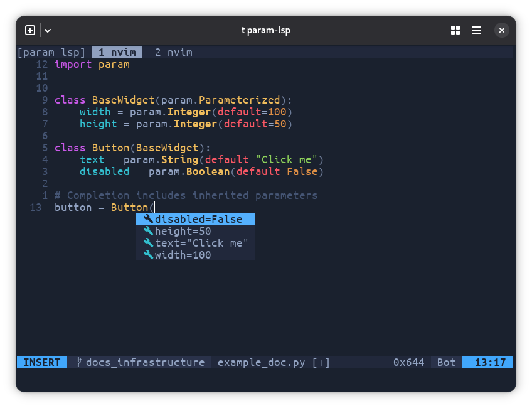Click Button in 'class Button(BaseWidget)' line
Viewport: 532px width, 408px height.
pos(110,148)
